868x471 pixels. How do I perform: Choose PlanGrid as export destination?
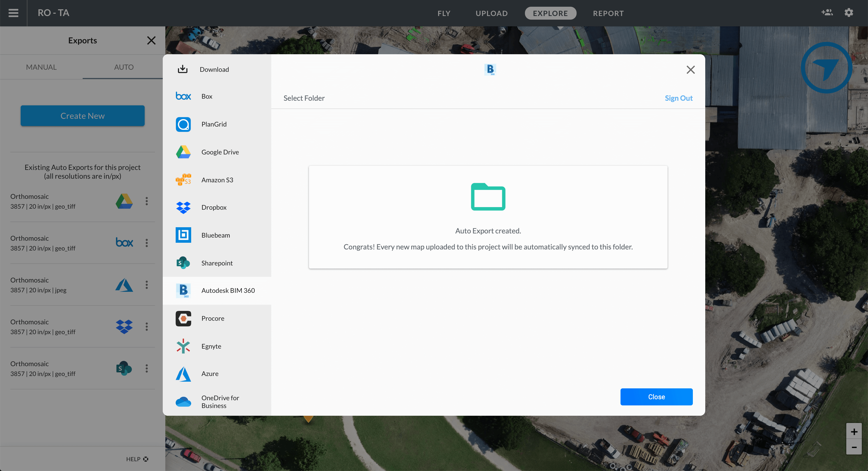tap(217, 124)
